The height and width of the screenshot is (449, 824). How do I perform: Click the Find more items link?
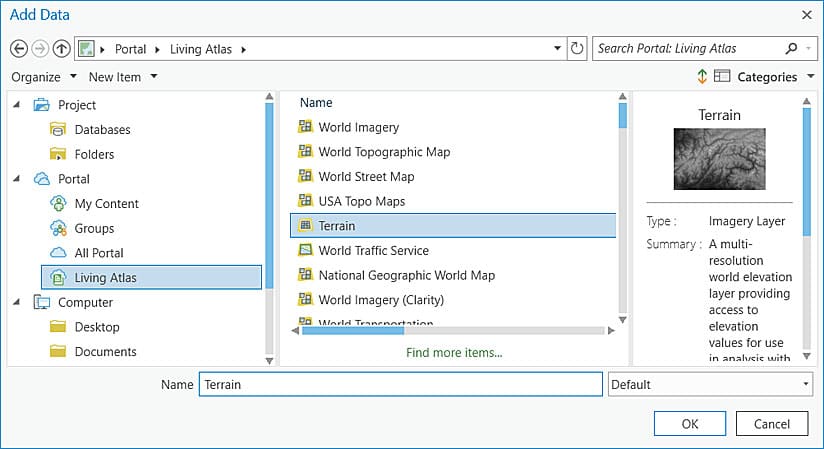[454, 352]
